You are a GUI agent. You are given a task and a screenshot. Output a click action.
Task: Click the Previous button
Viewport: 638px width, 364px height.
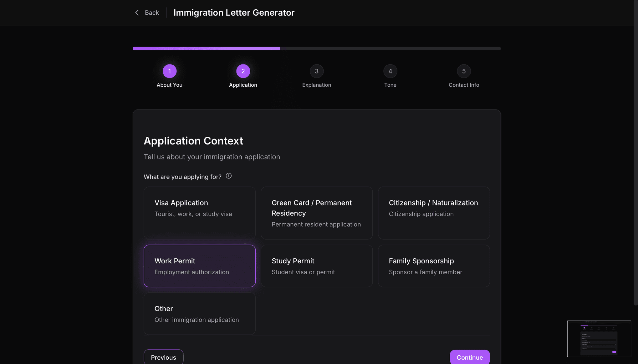click(163, 357)
